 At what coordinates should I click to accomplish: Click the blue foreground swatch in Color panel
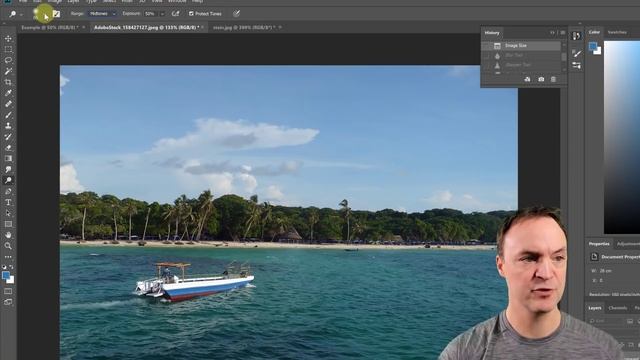pyautogui.click(x=593, y=47)
